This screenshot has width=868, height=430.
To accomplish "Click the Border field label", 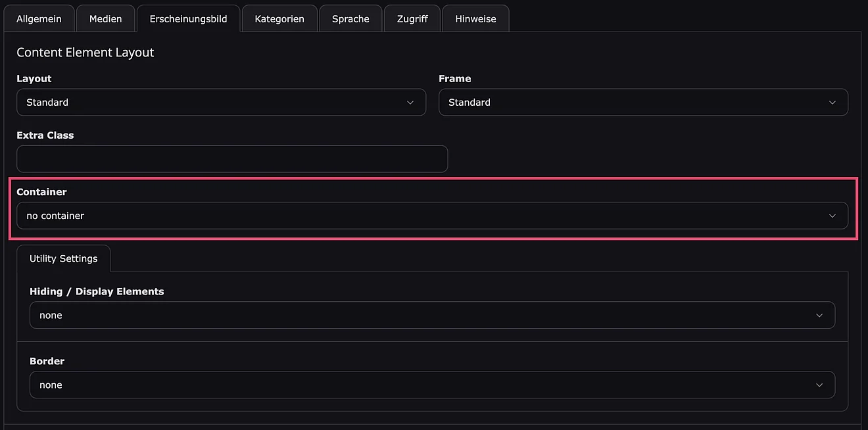I will (47, 361).
